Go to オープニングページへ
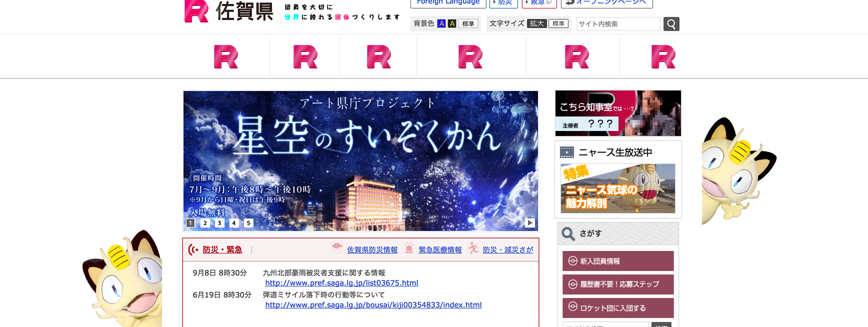This screenshot has width=868, height=327. (606, 3)
